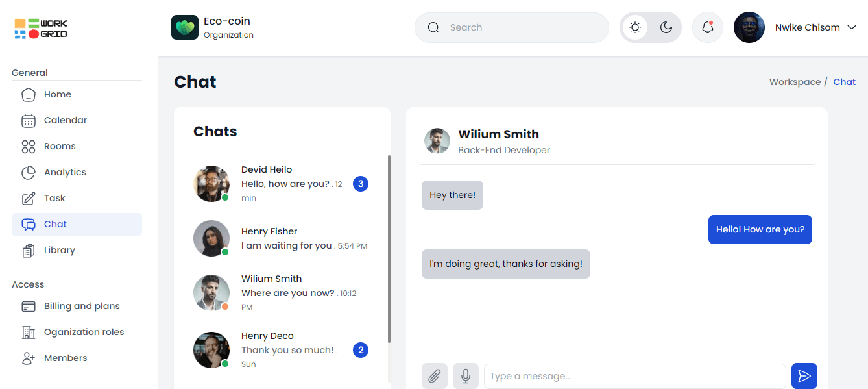The image size is (868, 389).
Task: Click the Eco-coin organization logo
Action: click(185, 27)
